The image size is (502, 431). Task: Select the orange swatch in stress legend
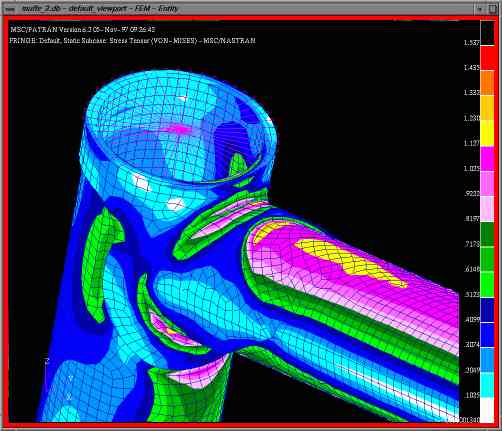tap(487, 83)
